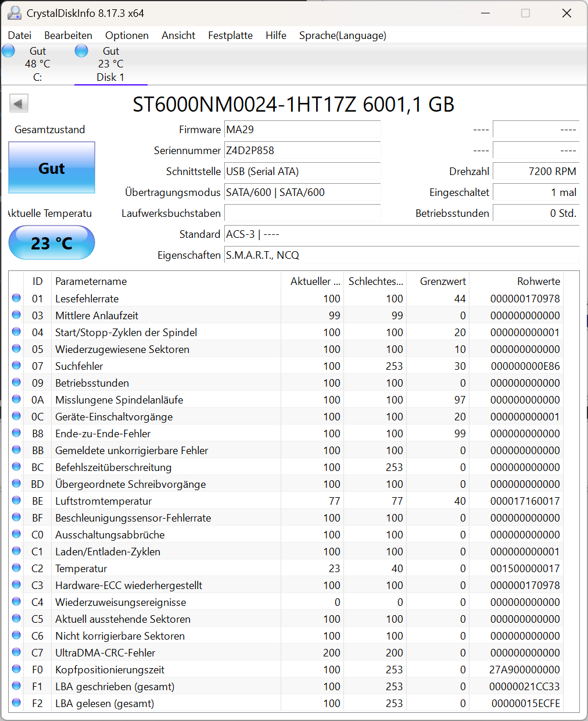
Task: Click the 23 °C temperature indicator button
Action: pos(52,242)
